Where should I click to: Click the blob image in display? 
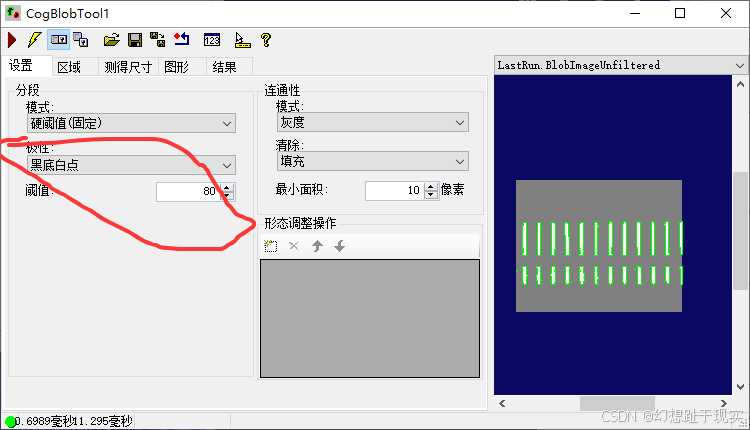click(599, 246)
